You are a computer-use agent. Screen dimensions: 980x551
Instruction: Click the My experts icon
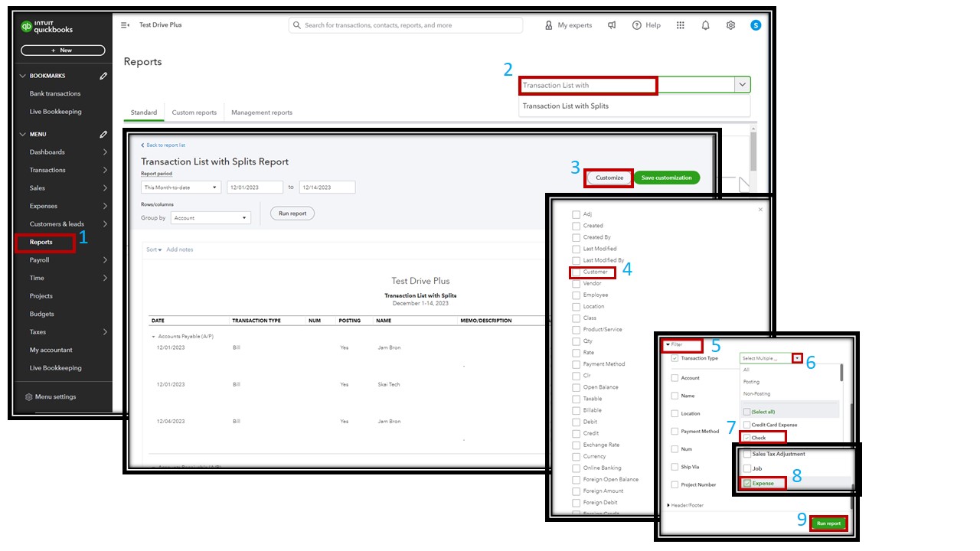(x=566, y=24)
